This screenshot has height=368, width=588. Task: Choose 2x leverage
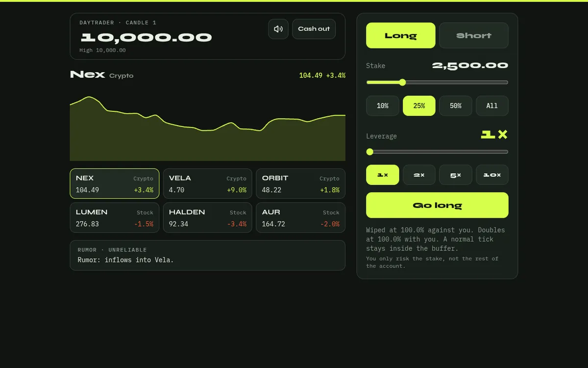(419, 175)
